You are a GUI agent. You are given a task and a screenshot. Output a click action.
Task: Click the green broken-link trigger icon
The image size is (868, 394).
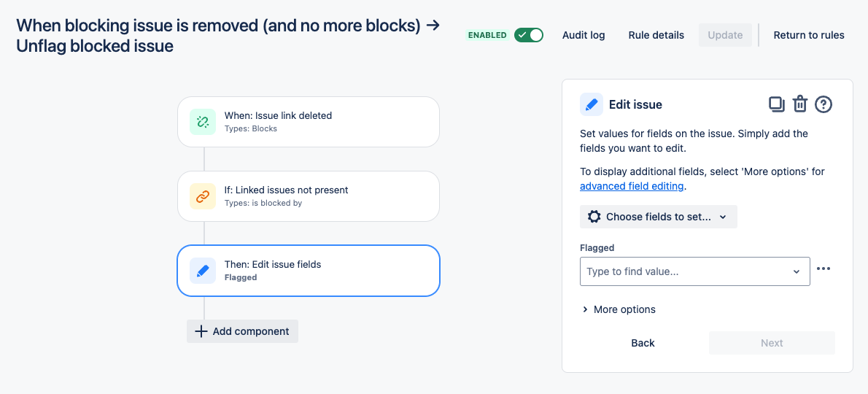click(x=203, y=122)
